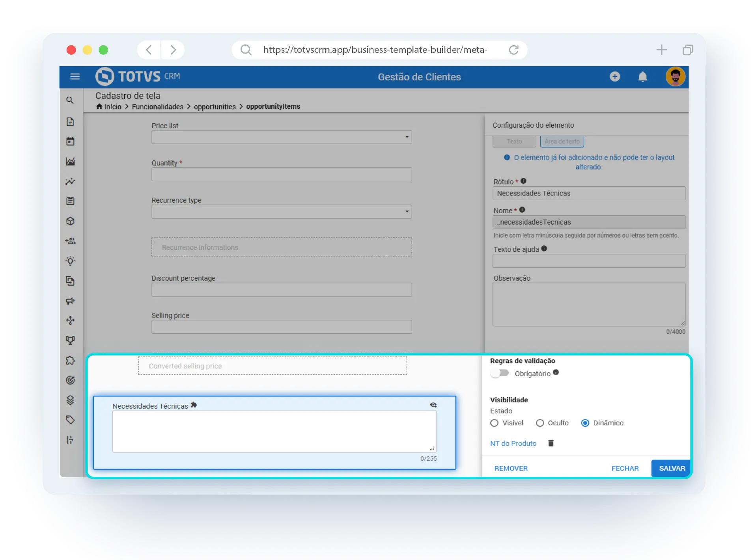Click the FECHAR button
756x560 pixels.
click(x=625, y=468)
